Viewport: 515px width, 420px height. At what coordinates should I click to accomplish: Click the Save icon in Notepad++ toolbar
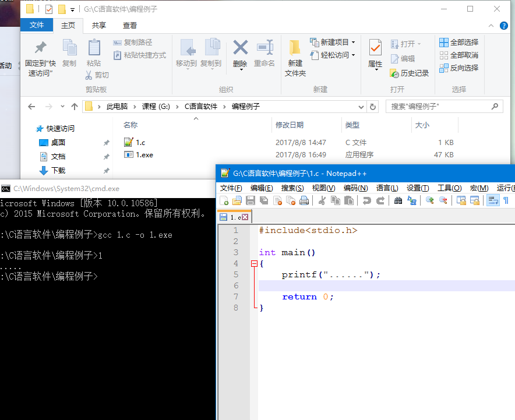pyautogui.click(x=251, y=200)
